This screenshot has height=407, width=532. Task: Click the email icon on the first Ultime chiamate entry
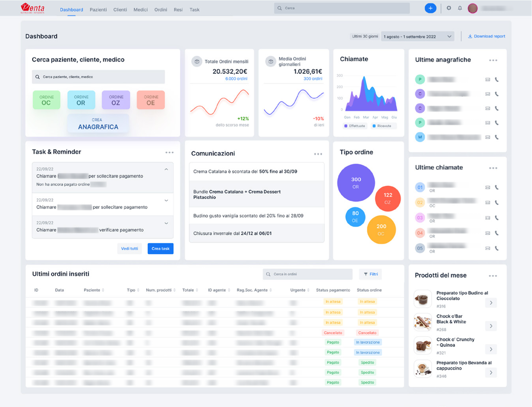[487, 187]
